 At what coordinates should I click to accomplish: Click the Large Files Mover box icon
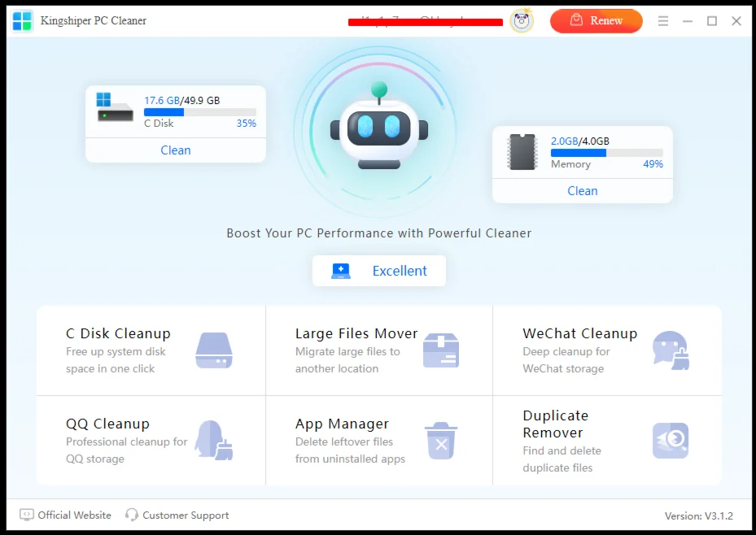point(441,350)
